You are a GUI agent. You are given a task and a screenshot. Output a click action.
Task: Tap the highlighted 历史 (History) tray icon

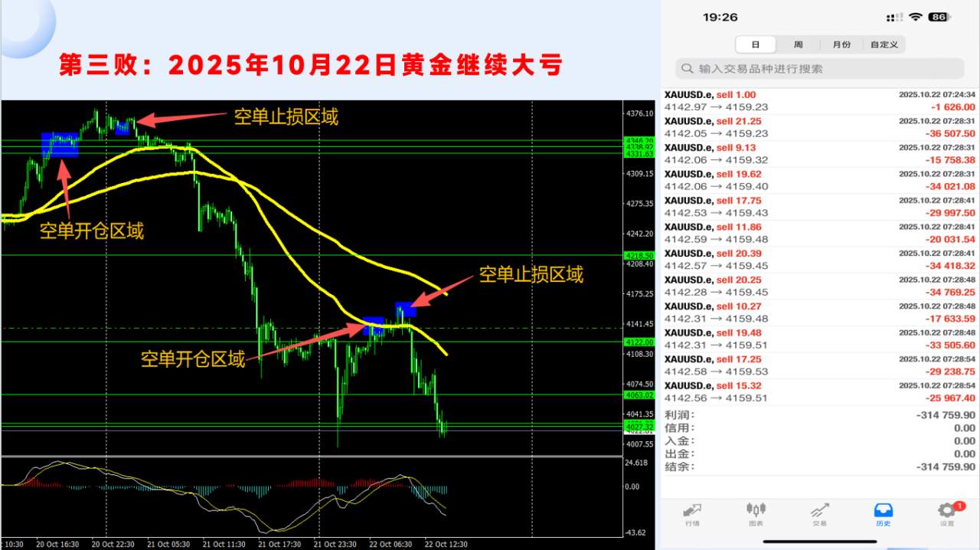[x=884, y=511]
